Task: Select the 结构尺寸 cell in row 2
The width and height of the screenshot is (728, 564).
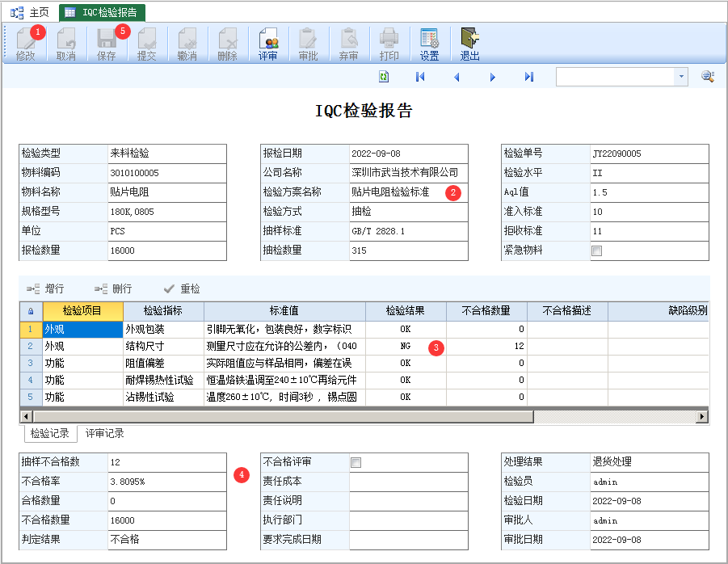Action: (x=163, y=347)
